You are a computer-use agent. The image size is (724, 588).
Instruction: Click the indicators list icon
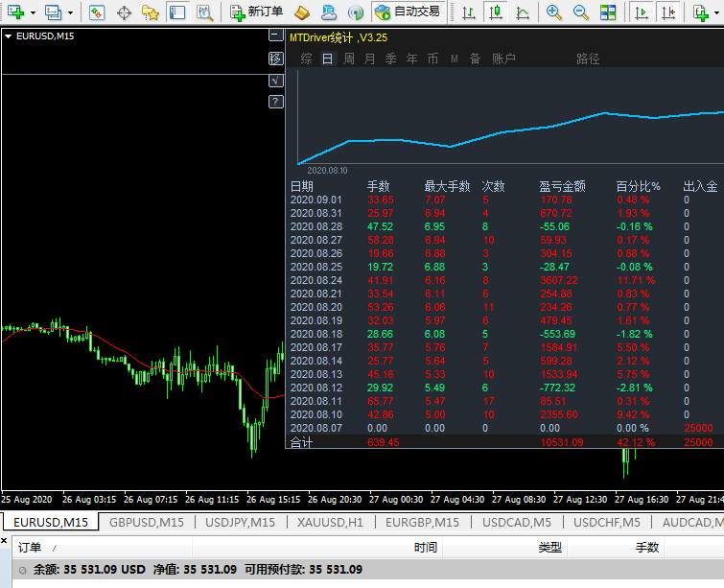click(701, 12)
